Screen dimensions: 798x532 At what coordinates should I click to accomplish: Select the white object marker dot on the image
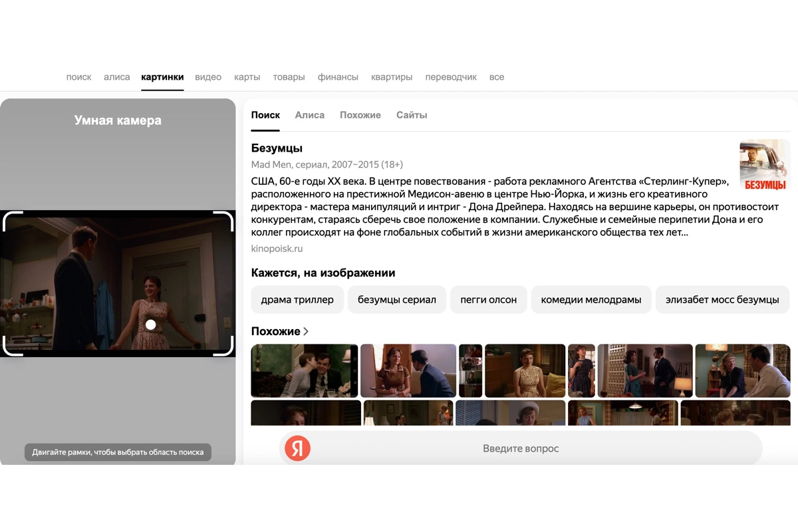(151, 325)
